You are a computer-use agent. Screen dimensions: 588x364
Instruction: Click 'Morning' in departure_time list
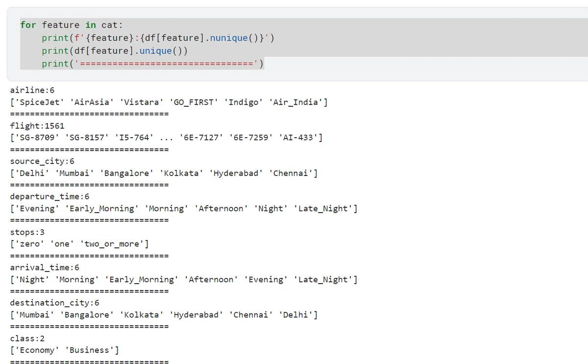point(167,209)
